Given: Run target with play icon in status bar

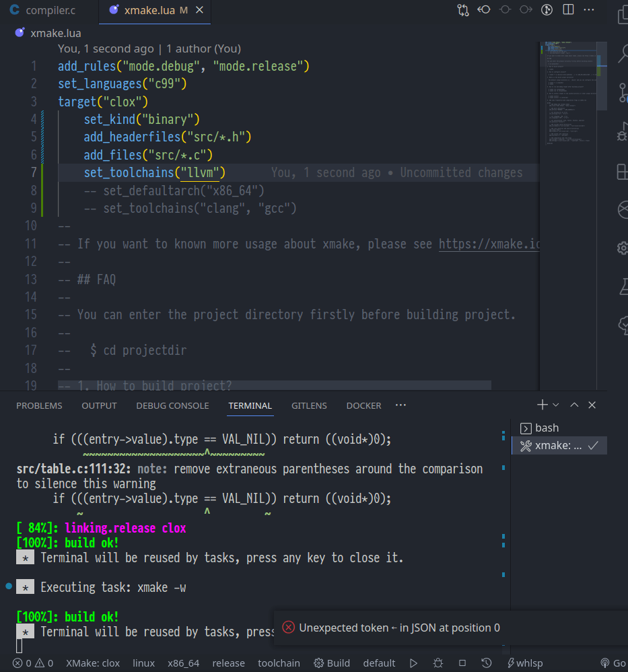Looking at the screenshot, I should click(x=413, y=663).
